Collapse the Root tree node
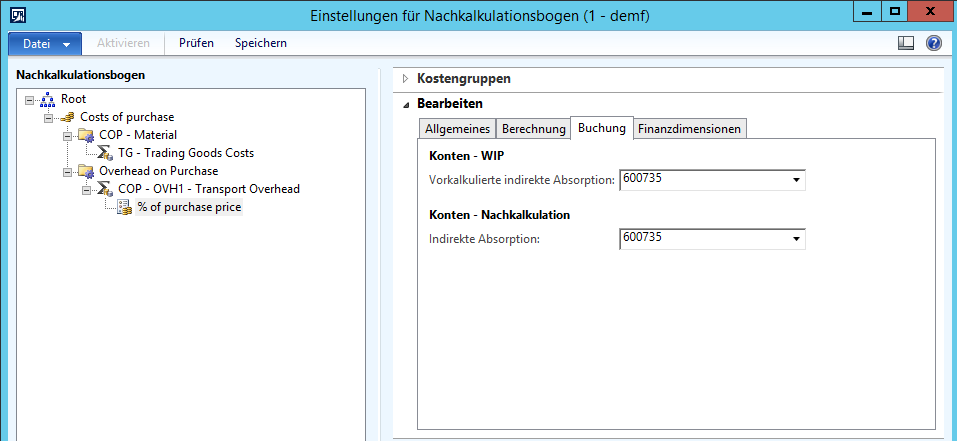Screen dimensions: 957x441 [29, 99]
